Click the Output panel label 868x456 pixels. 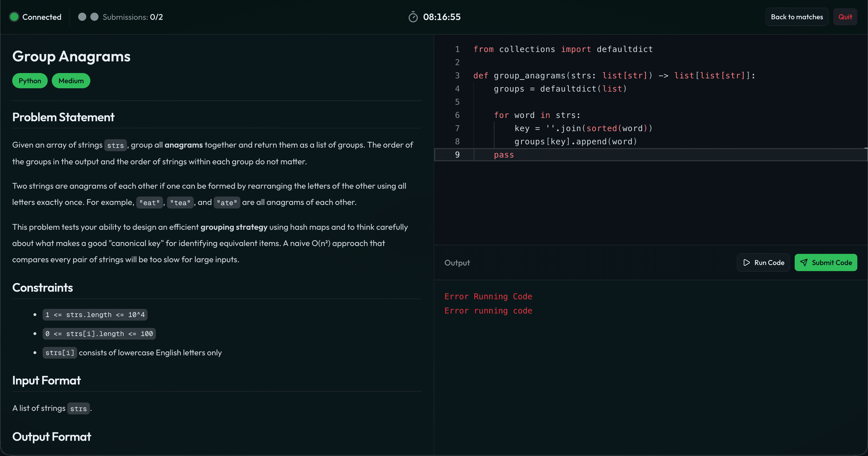(457, 263)
